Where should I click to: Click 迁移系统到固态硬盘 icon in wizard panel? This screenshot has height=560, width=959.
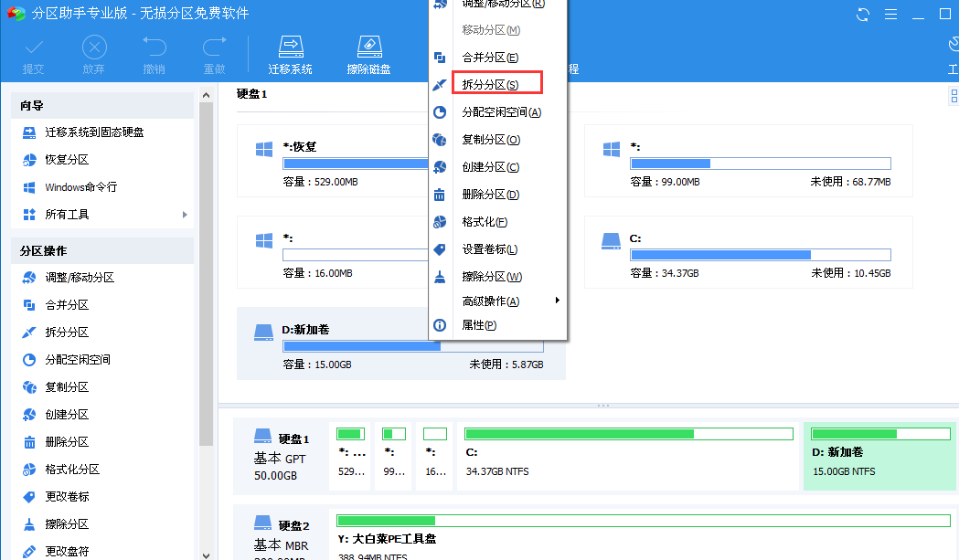click(29, 132)
